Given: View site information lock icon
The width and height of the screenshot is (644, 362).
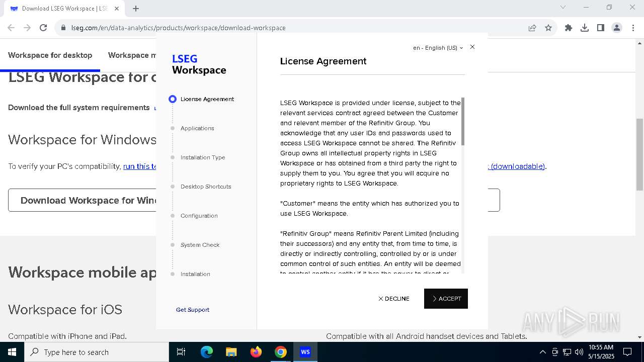Looking at the screenshot, I should pos(63,28).
